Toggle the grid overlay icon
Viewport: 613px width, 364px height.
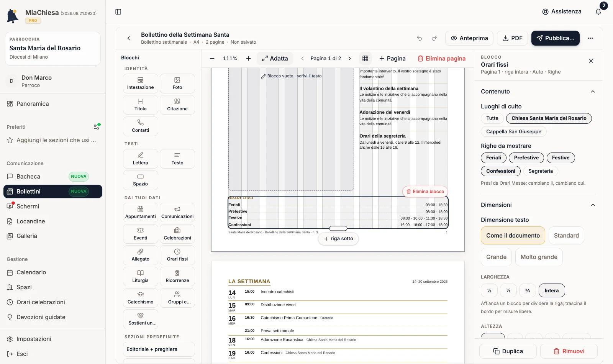365,59
